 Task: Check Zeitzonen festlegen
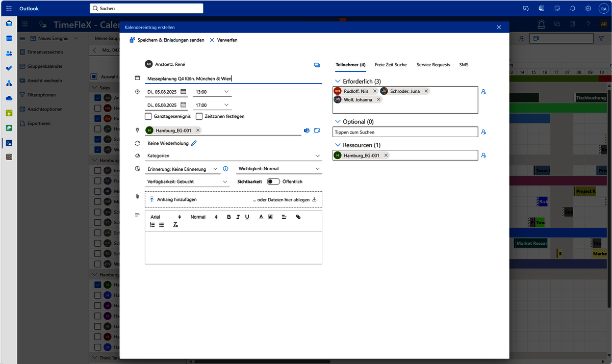click(x=199, y=116)
